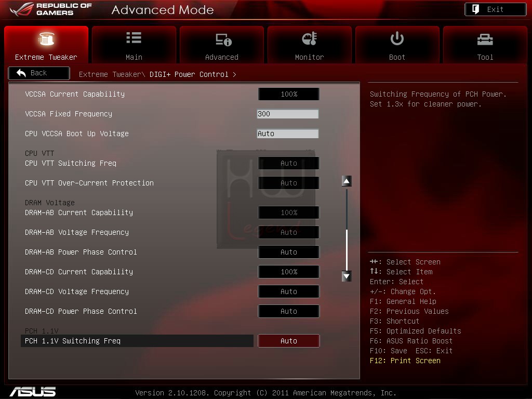Click the CPU VTT section header
Image resolution: width=532 pixels, height=399 pixels.
(x=39, y=153)
